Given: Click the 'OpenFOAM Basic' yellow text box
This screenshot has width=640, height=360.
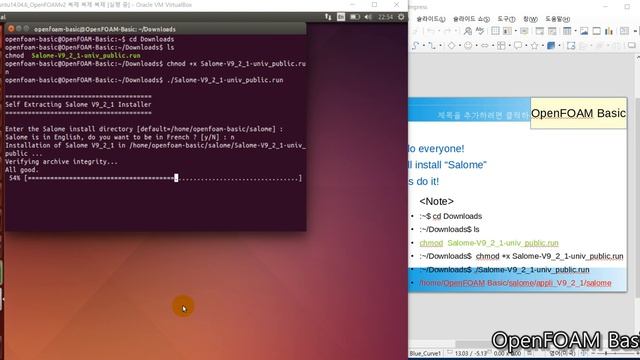Looking at the screenshot, I should [578, 113].
